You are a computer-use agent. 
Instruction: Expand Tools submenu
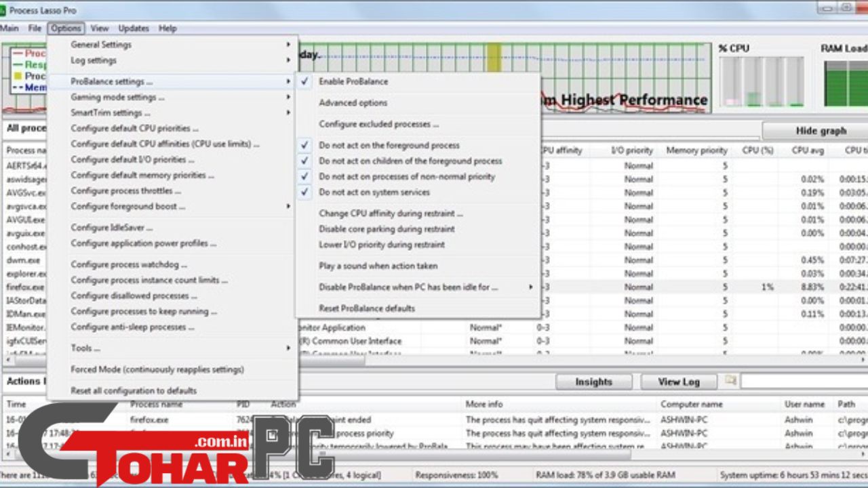coord(173,348)
